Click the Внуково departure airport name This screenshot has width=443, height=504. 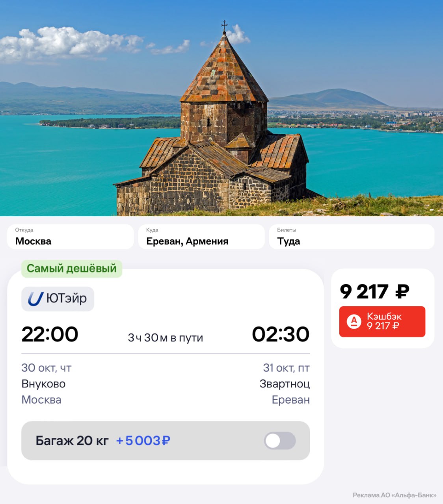click(x=43, y=384)
